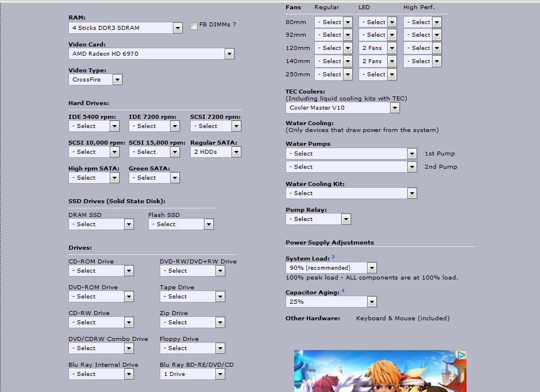Expand the Pump Relay dropdown
The height and width of the screenshot is (392, 540).
[318, 219]
